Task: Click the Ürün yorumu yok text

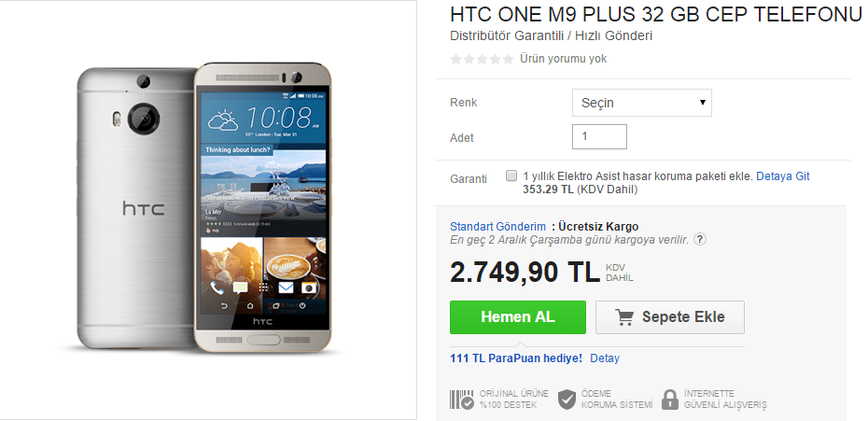Action: (x=563, y=59)
